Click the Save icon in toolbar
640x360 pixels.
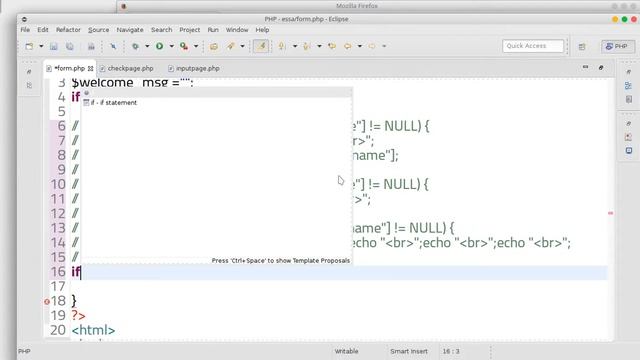coord(53,46)
